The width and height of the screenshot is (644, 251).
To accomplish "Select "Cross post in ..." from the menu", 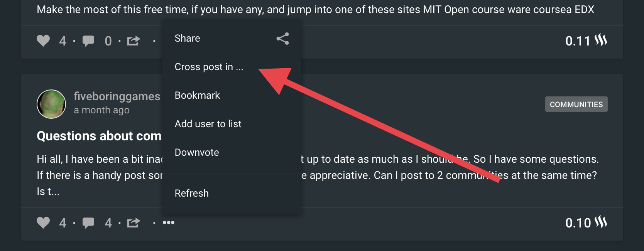I will tap(209, 67).
